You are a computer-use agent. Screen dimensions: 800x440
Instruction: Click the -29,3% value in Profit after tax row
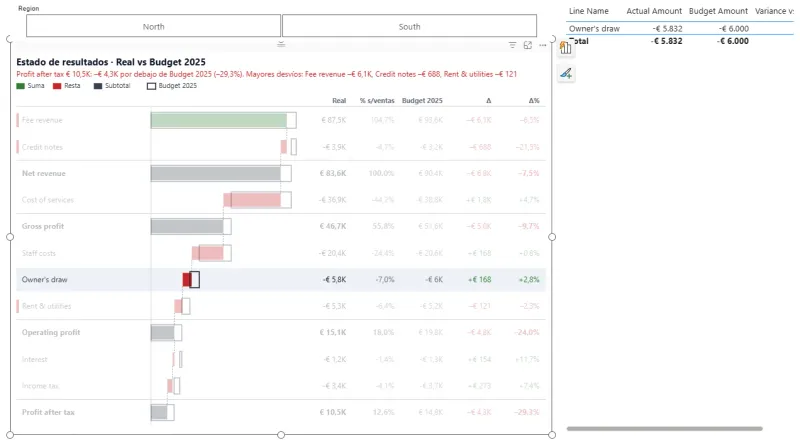click(x=527, y=412)
